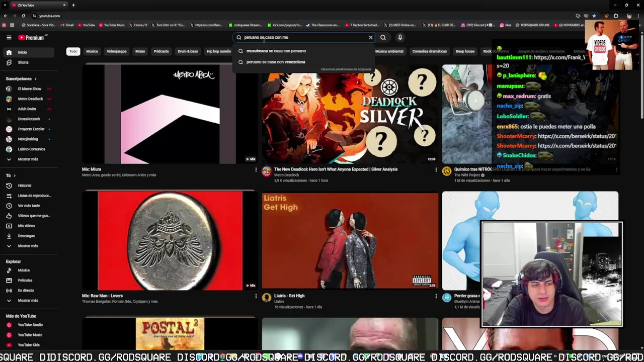This screenshot has height=362, width=644.
Task: Select the Todo filter chip
Action: 73,51
